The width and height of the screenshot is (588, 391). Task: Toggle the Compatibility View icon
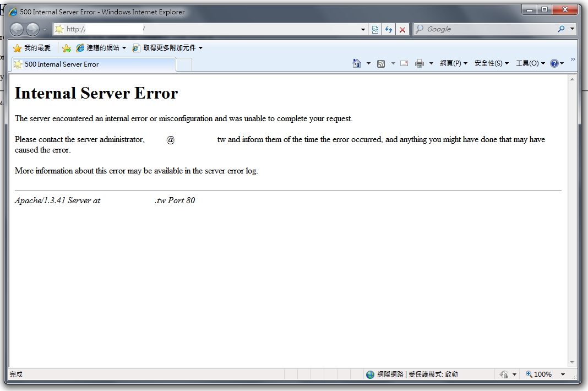click(375, 29)
